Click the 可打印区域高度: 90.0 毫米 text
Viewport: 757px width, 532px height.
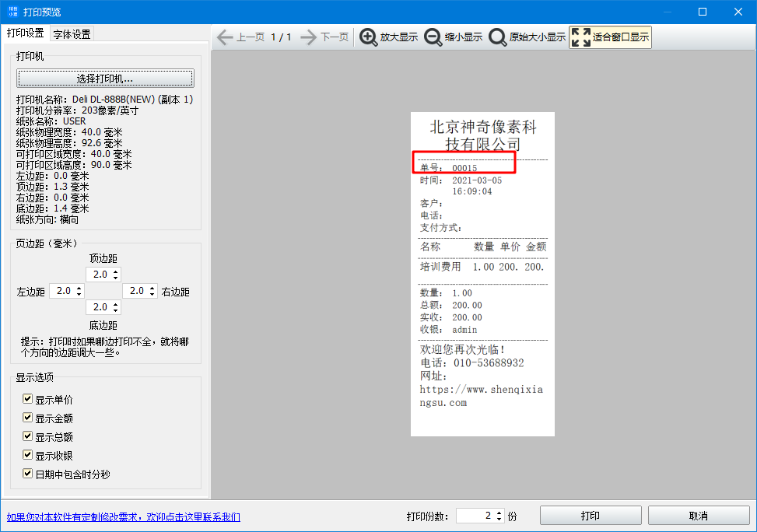tap(74, 165)
